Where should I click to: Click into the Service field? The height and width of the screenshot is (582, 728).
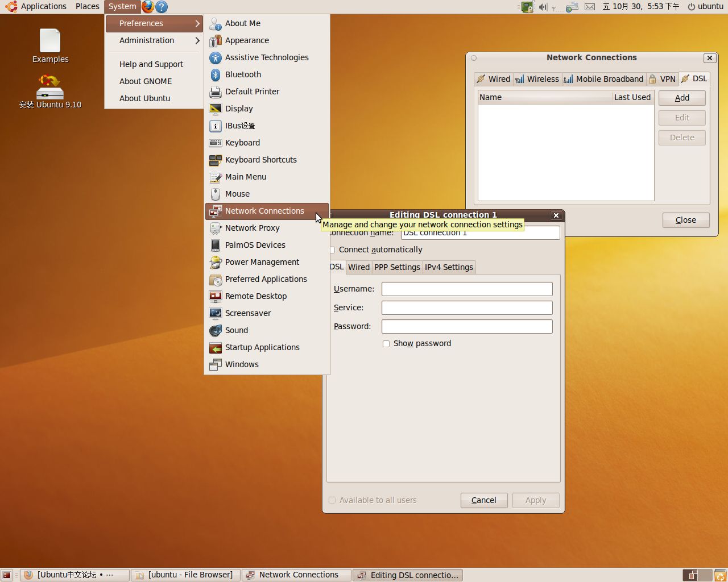point(467,307)
